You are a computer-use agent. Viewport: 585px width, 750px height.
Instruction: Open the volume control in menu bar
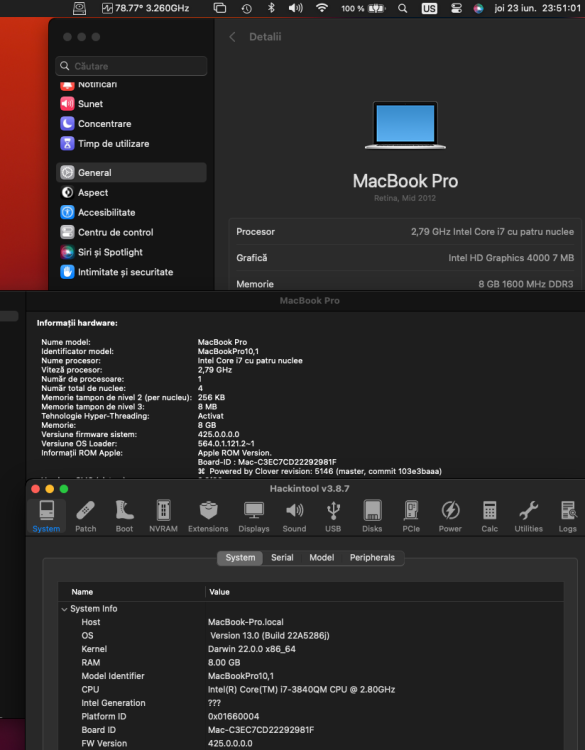click(296, 8)
